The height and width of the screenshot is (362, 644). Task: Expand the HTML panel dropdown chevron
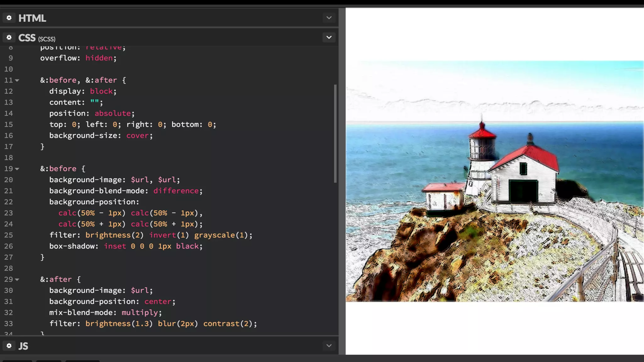329,18
